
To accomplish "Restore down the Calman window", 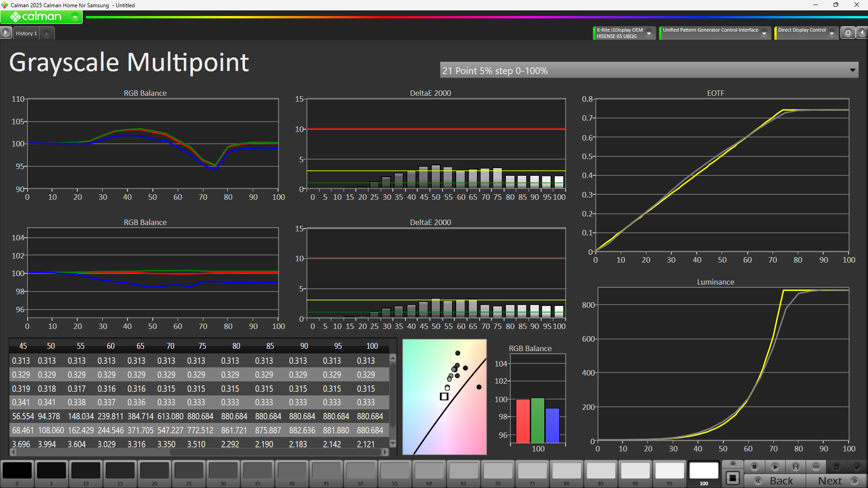I will pos(836,5).
